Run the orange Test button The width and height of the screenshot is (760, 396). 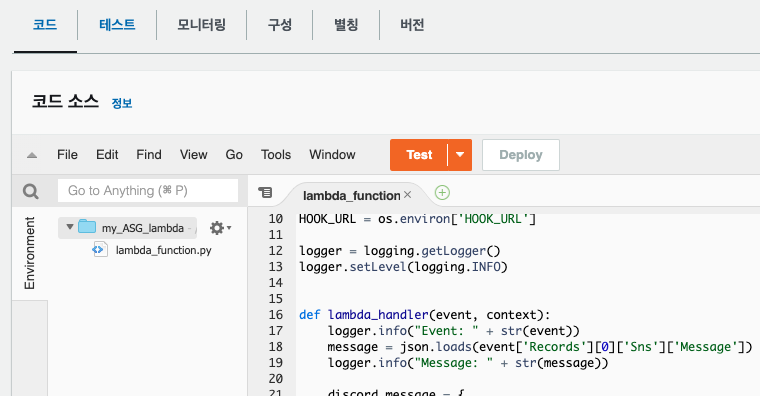[x=419, y=155]
